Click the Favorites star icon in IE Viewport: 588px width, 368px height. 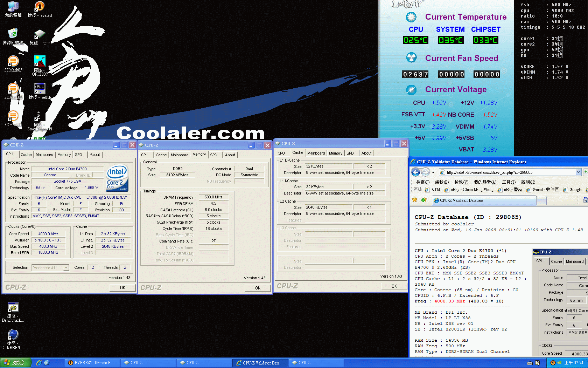tap(415, 200)
